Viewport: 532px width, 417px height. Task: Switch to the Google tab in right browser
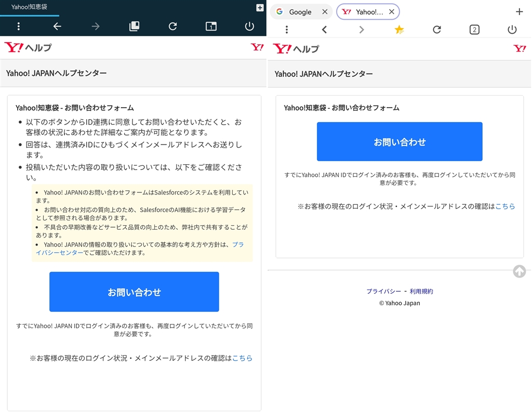(x=300, y=12)
